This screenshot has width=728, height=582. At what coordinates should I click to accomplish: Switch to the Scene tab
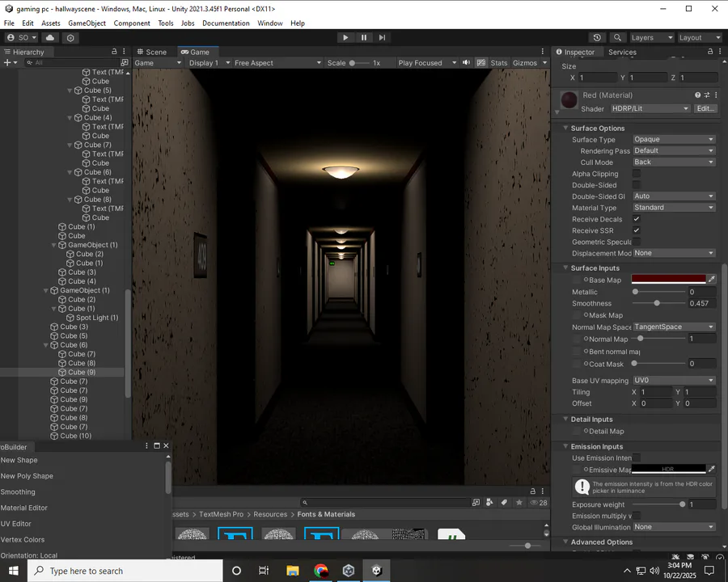tap(152, 52)
